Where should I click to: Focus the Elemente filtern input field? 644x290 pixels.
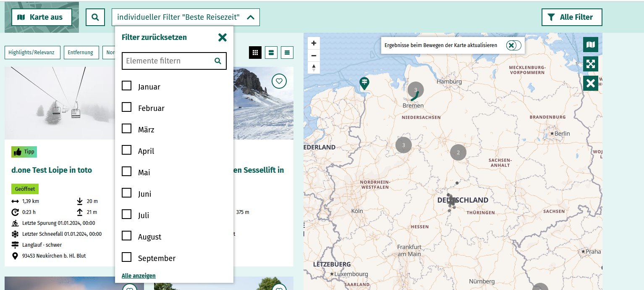(174, 61)
